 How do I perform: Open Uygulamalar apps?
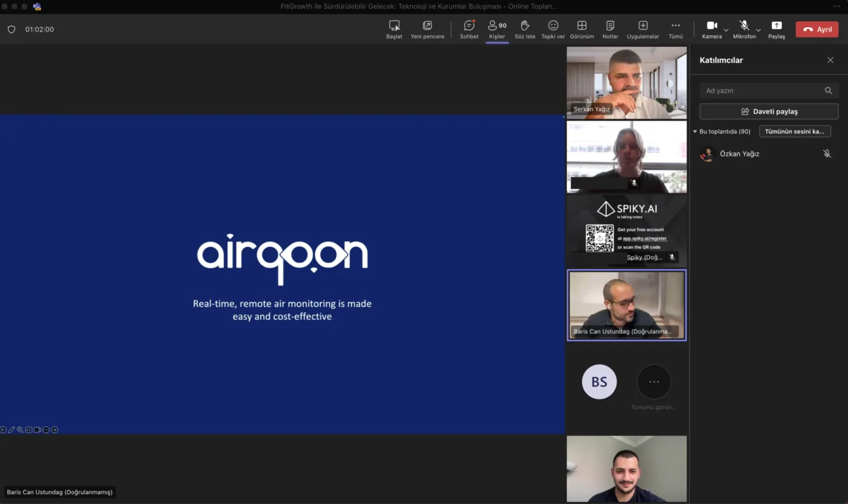tap(643, 29)
